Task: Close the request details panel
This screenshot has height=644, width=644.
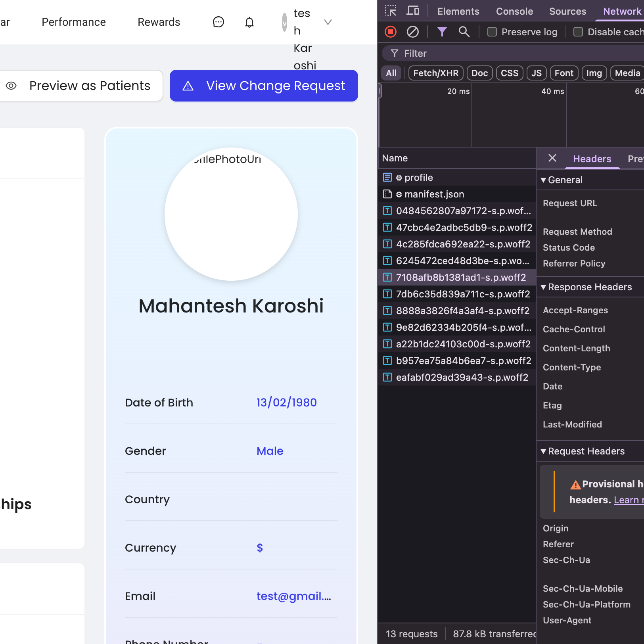Action: [x=552, y=158]
